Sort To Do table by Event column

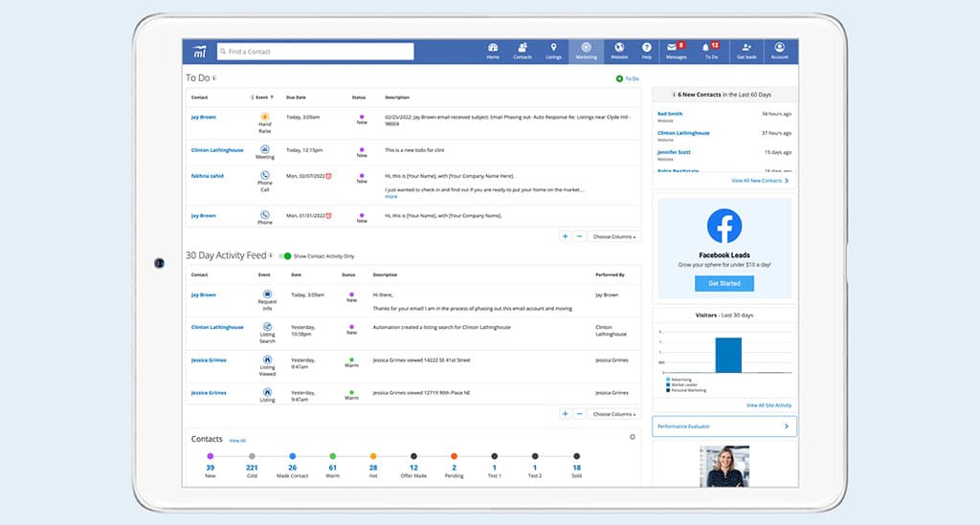pos(262,98)
